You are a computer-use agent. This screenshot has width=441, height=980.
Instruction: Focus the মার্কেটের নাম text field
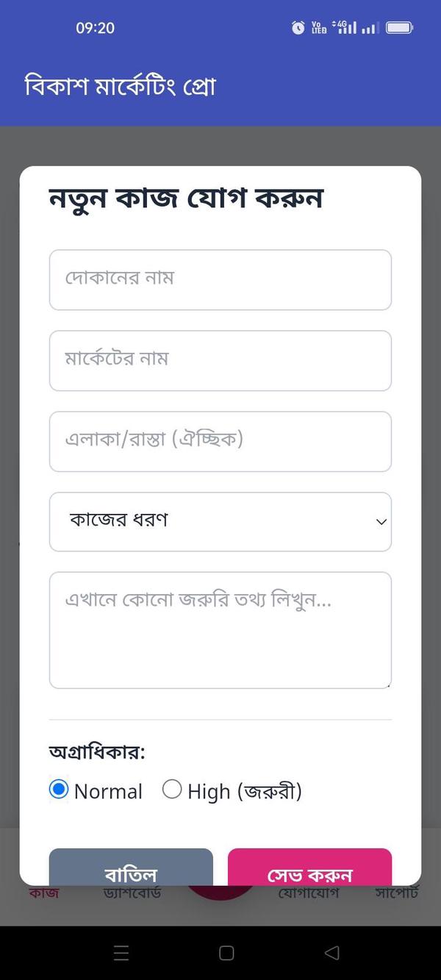point(220,360)
